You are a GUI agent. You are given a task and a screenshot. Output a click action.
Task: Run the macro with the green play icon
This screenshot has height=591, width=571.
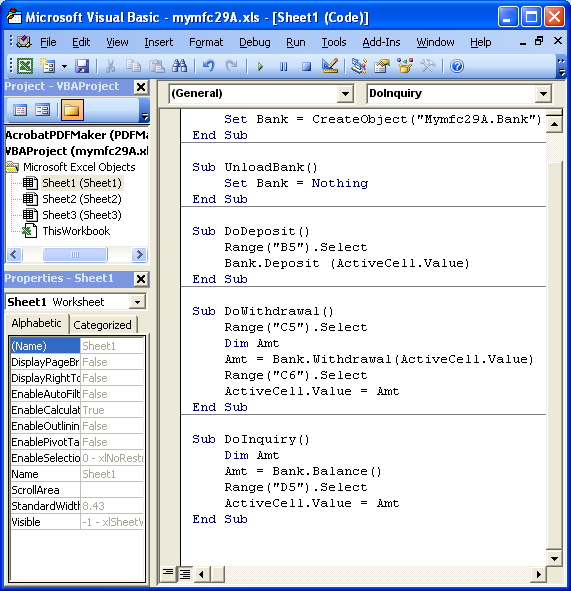click(260, 67)
